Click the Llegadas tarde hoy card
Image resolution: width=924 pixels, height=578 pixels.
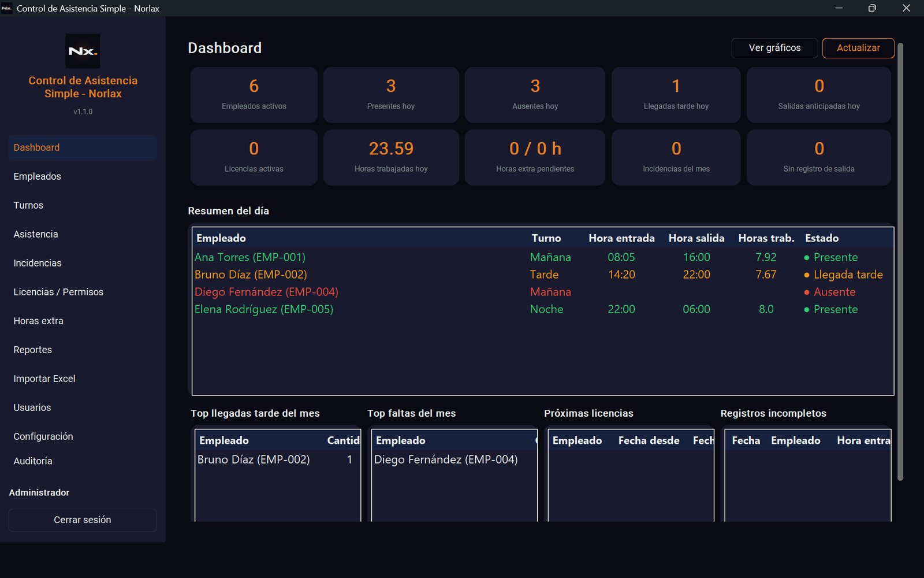pos(676,95)
